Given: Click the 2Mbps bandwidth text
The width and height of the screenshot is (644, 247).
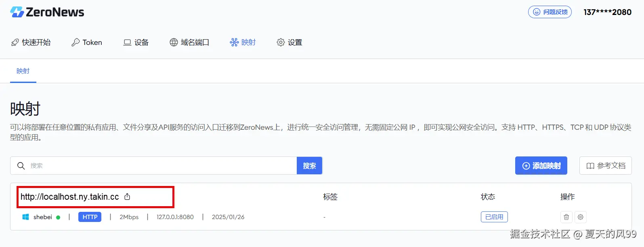Looking at the screenshot, I should click(x=129, y=217).
